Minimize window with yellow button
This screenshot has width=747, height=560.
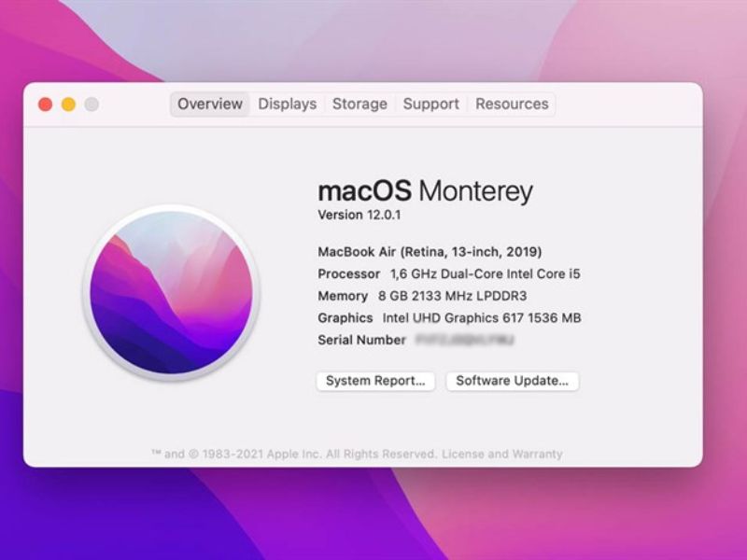pyautogui.click(x=68, y=105)
